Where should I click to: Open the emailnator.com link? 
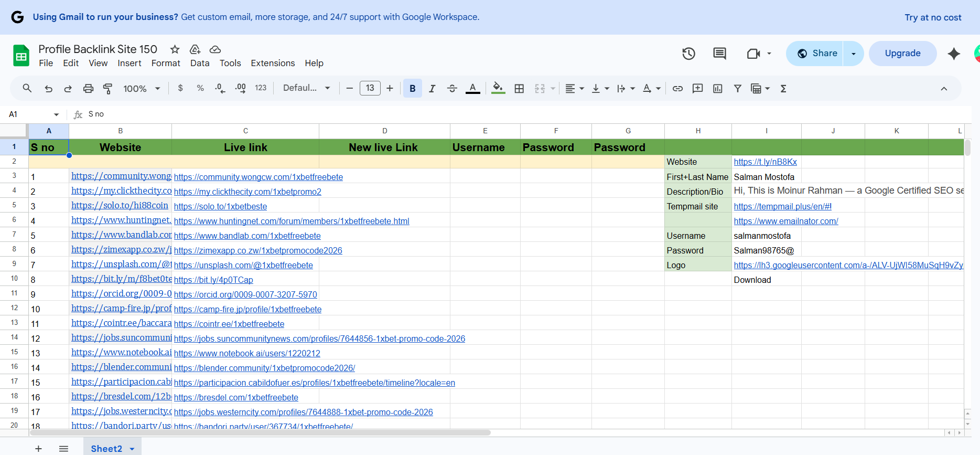pos(785,221)
